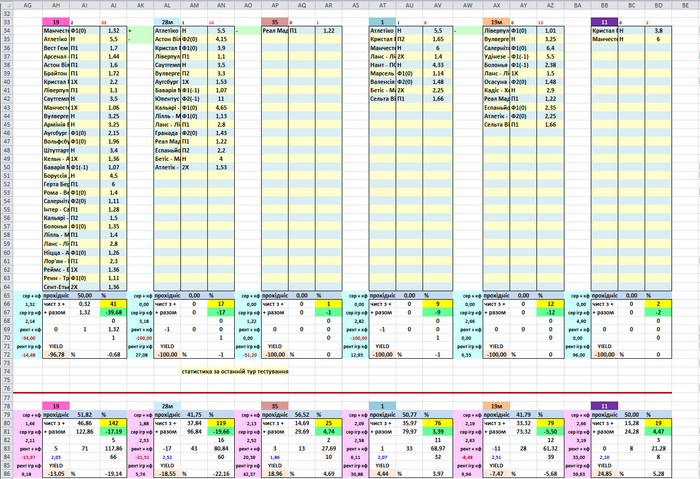Image resolution: width=700 pixels, height=479 pixels.
Task: Select row header 32
Action: [x=7, y=14]
